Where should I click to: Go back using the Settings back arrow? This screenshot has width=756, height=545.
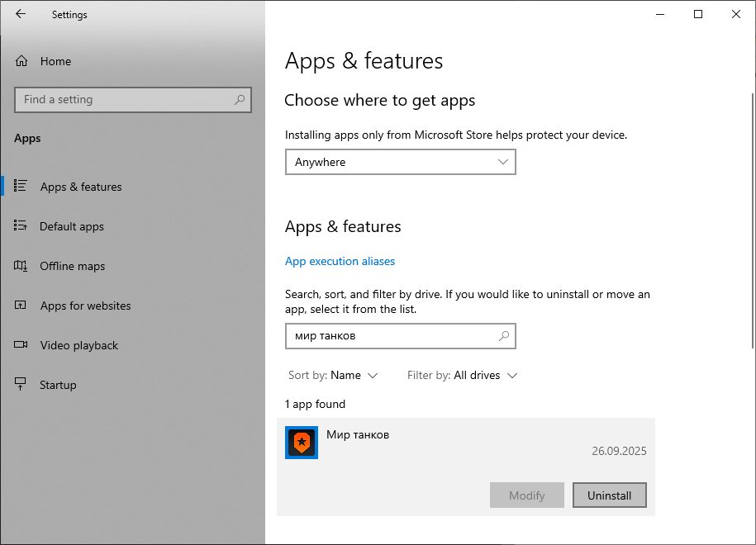(x=21, y=14)
